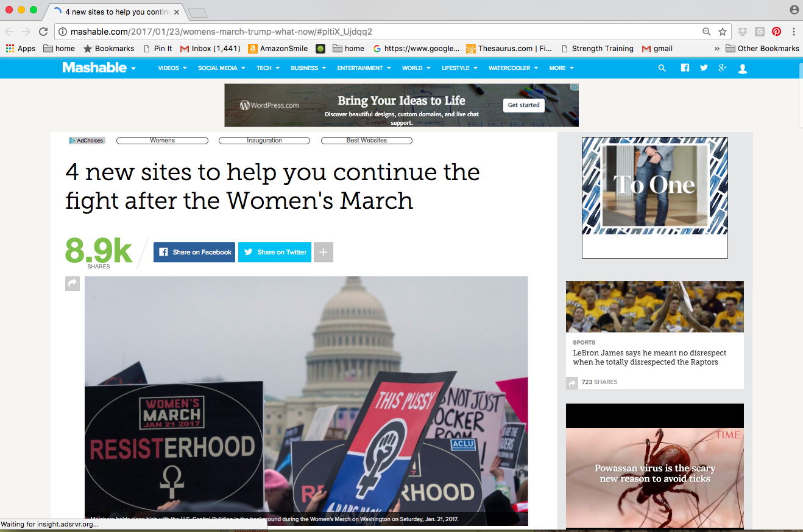Expand the Videos dropdown menu
Screen dimensions: 803x532
(172, 68)
